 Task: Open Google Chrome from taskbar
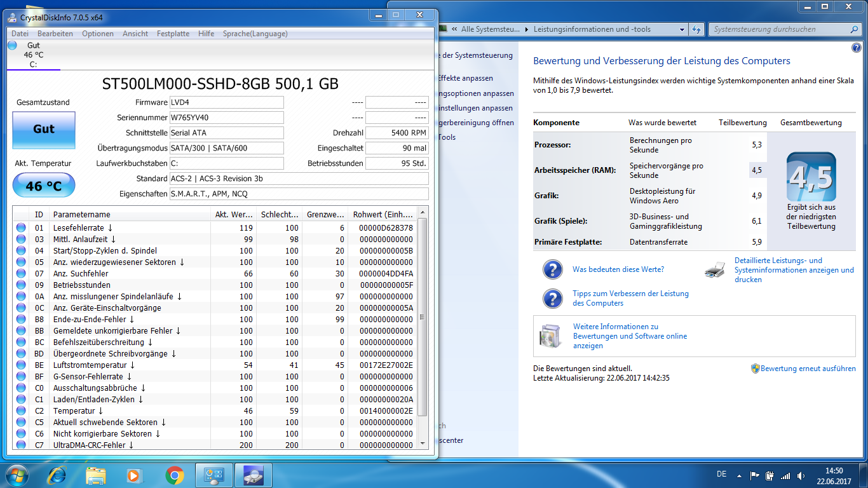tap(174, 475)
